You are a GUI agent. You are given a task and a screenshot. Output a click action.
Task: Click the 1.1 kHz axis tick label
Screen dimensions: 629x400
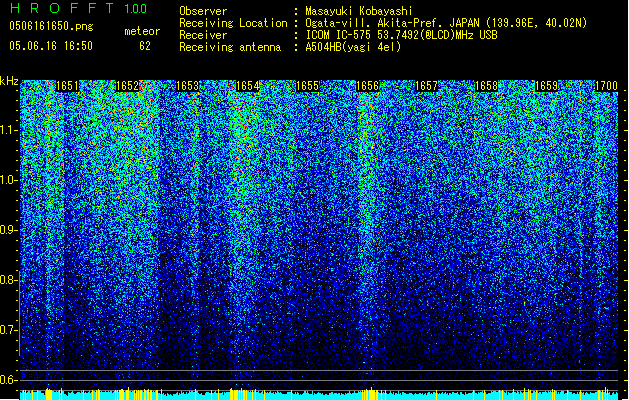tap(8, 130)
